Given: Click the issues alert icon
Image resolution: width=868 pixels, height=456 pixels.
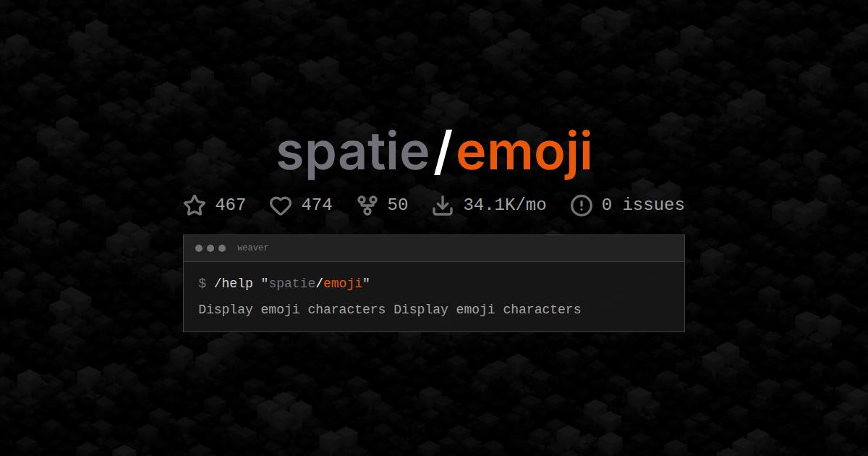Looking at the screenshot, I should [582, 205].
